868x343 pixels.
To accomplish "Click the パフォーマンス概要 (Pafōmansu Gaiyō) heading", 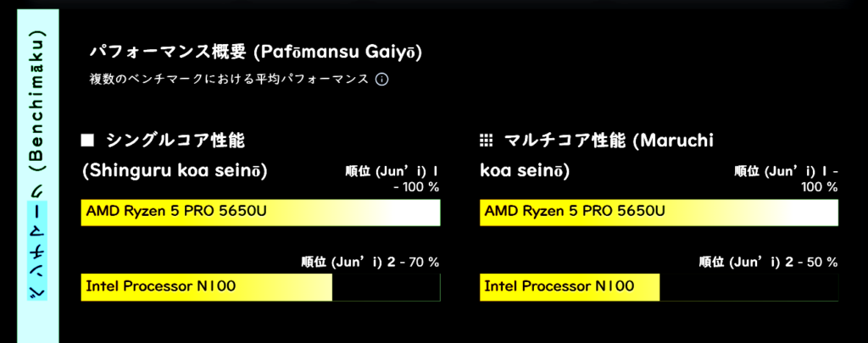I will pyautogui.click(x=256, y=53).
